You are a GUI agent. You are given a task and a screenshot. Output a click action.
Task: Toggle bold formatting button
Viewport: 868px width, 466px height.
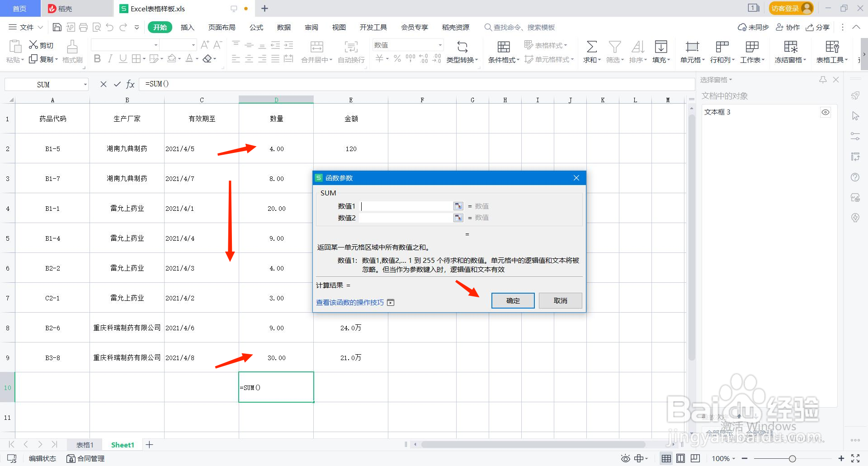point(97,58)
